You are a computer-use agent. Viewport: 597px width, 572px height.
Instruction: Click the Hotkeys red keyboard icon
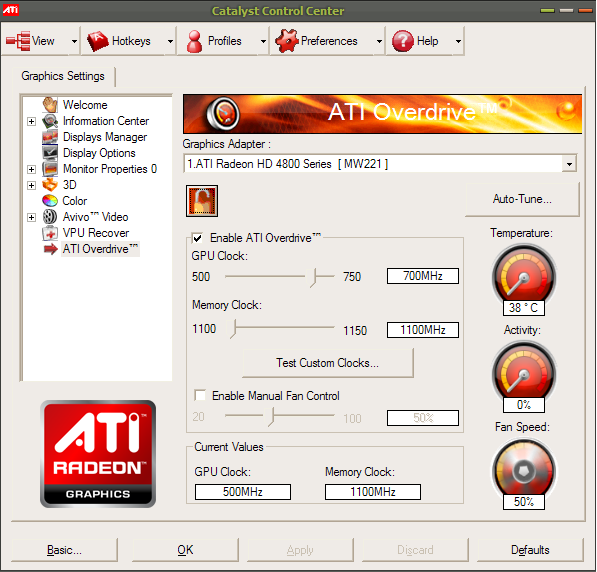point(98,41)
